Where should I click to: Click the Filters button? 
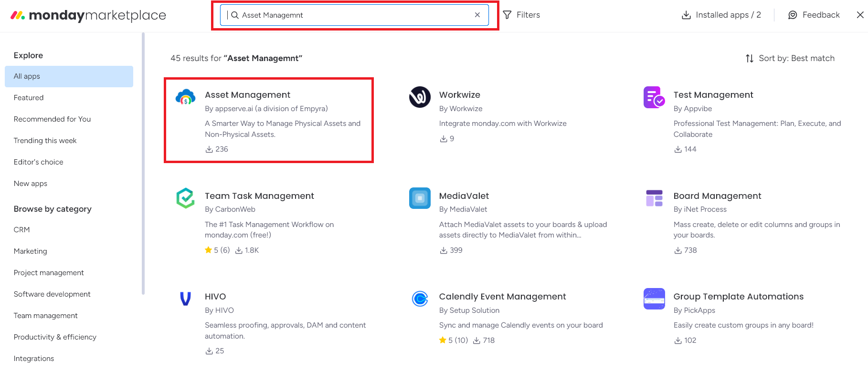point(521,15)
